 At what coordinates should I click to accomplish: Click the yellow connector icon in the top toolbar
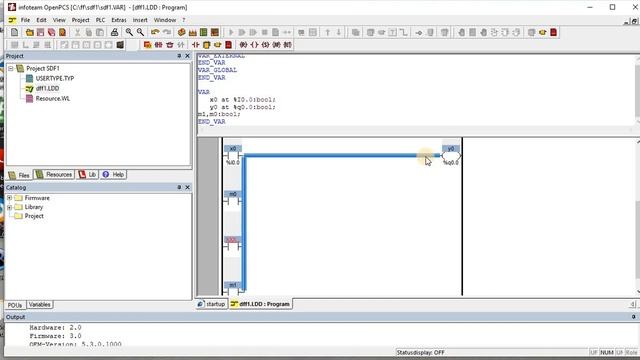point(542,32)
